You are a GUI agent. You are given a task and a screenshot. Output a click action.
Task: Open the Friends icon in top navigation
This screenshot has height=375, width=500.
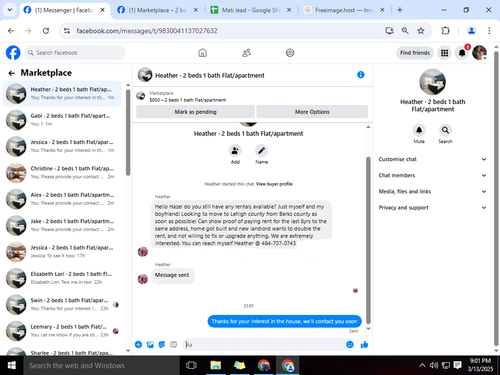point(246,53)
